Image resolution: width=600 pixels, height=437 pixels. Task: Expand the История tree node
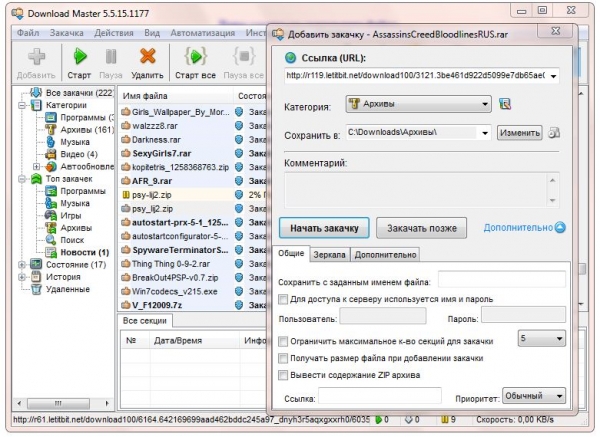[22, 277]
